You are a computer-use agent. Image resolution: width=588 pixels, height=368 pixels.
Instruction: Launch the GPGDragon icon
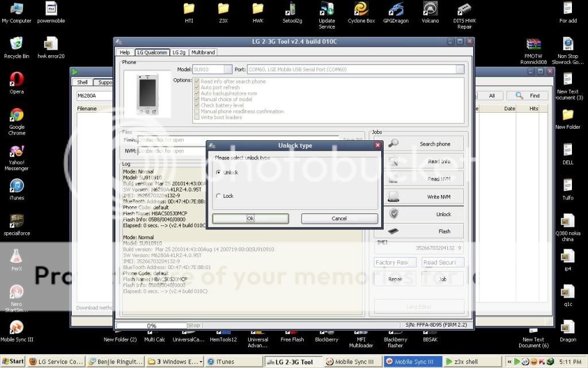pyautogui.click(x=396, y=13)
